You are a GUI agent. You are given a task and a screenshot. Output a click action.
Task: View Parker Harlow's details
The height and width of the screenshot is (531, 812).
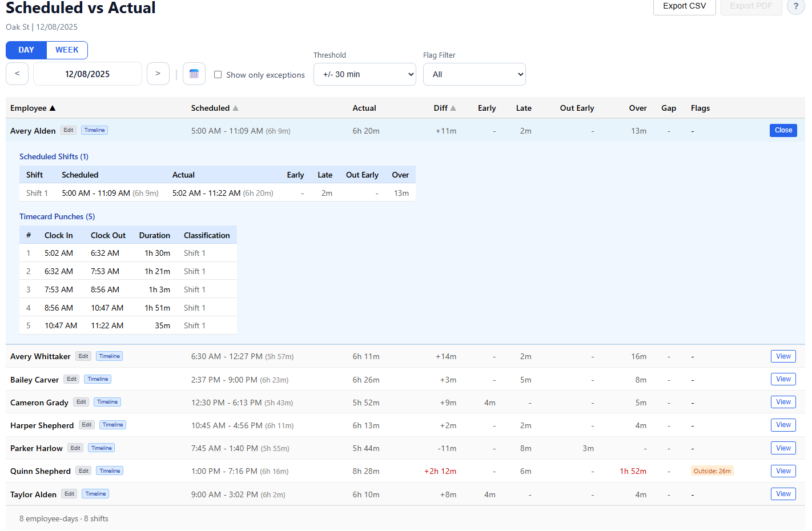coord(783,448)
